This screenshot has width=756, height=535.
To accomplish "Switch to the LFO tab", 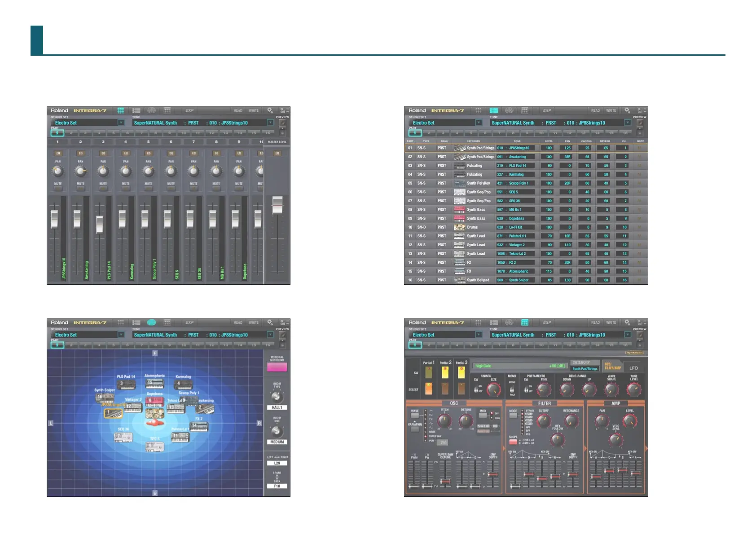I will 633,368.
